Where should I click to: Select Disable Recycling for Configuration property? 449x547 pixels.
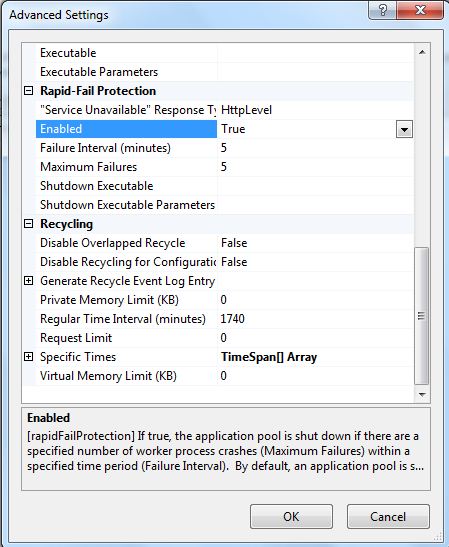126,262
